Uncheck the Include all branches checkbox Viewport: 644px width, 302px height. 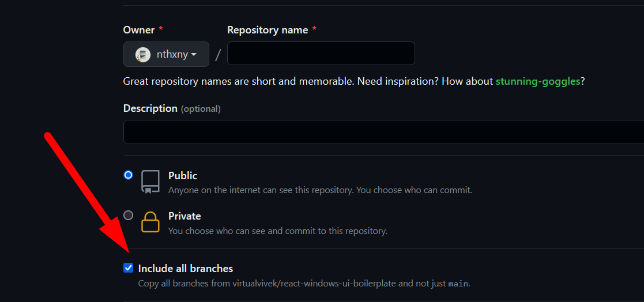pos(128,268)
